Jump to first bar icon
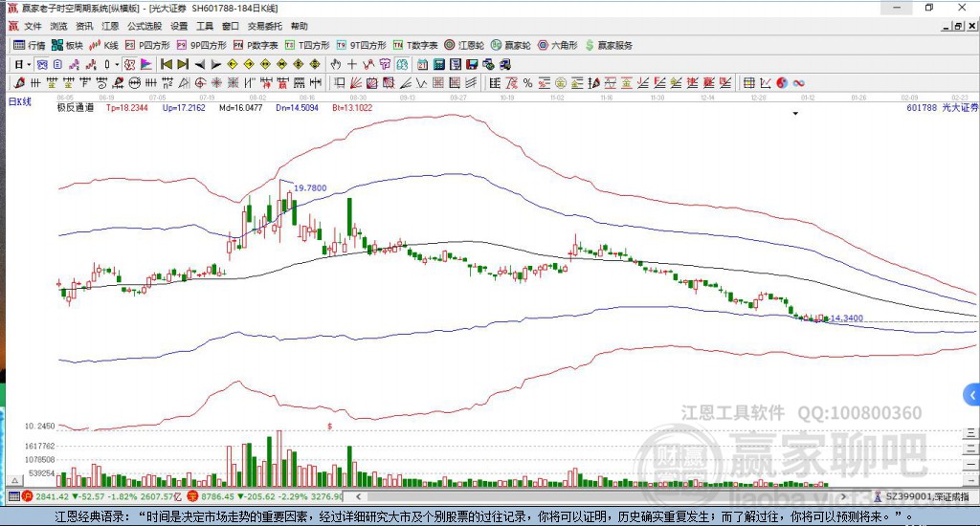 pyautogui.click(x=167, y=64)
